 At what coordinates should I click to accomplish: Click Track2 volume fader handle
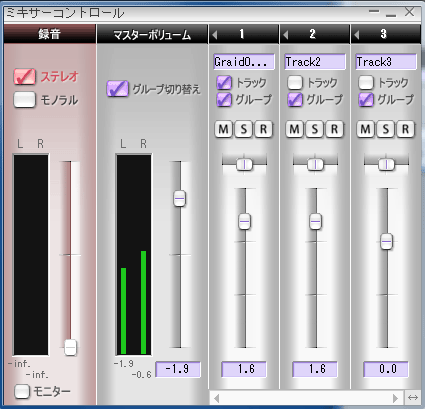pos(315,221)
